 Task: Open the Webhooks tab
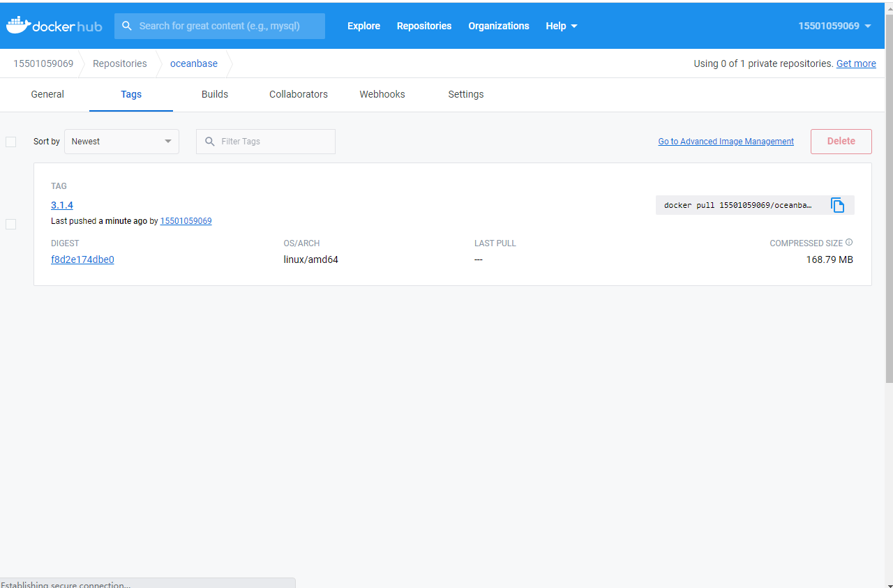pos(382,94)
